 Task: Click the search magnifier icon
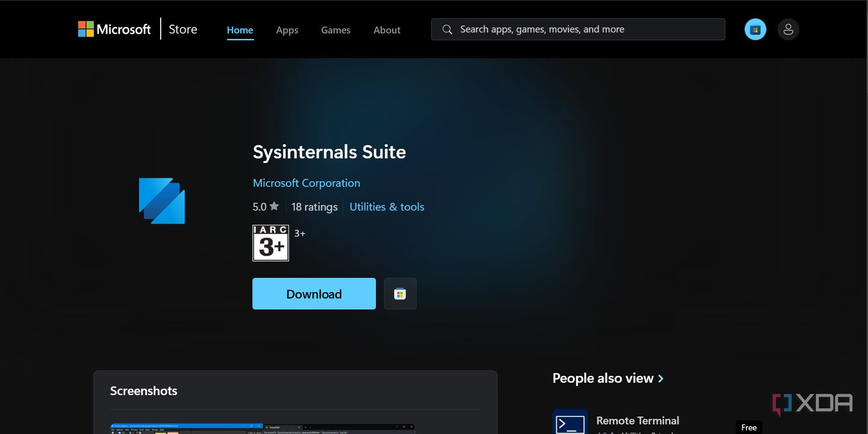tap(447, 29)
